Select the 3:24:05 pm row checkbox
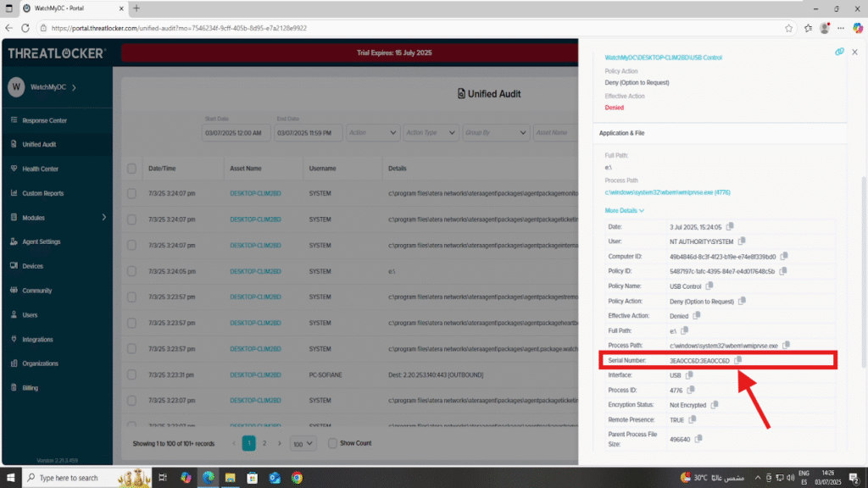 pyautogui.click(x=131, y=271)
